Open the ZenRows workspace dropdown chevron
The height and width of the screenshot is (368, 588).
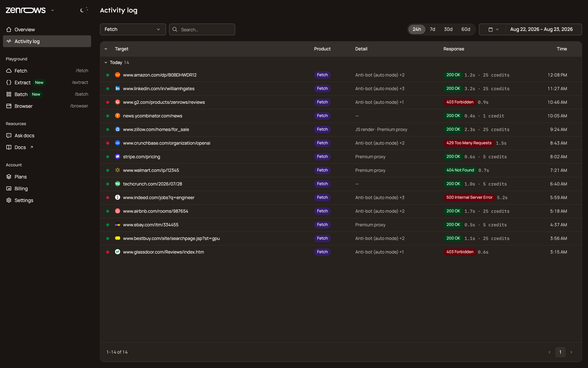pyautogui.click(x=53, y=10)
